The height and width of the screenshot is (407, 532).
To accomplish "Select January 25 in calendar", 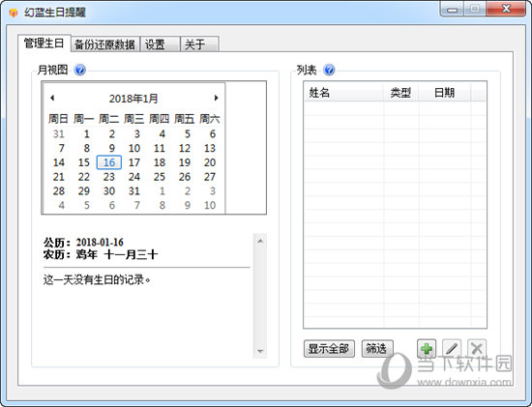I will tap(160, 177).
